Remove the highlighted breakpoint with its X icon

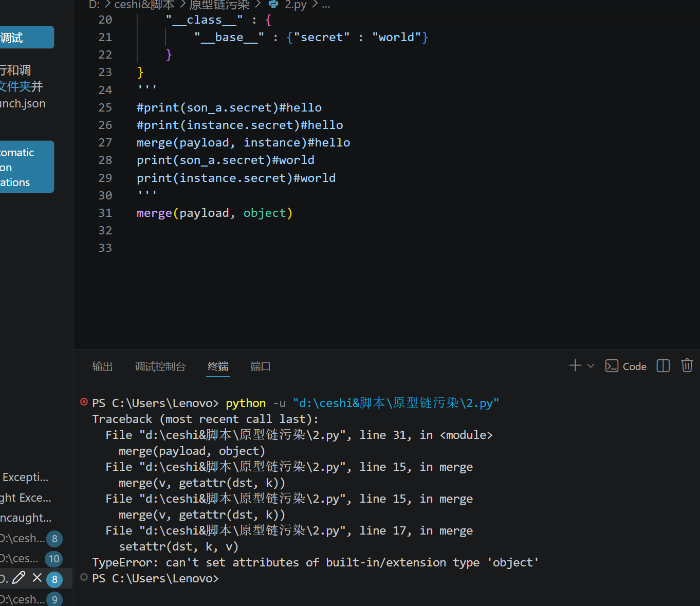[x=37, y=578]
